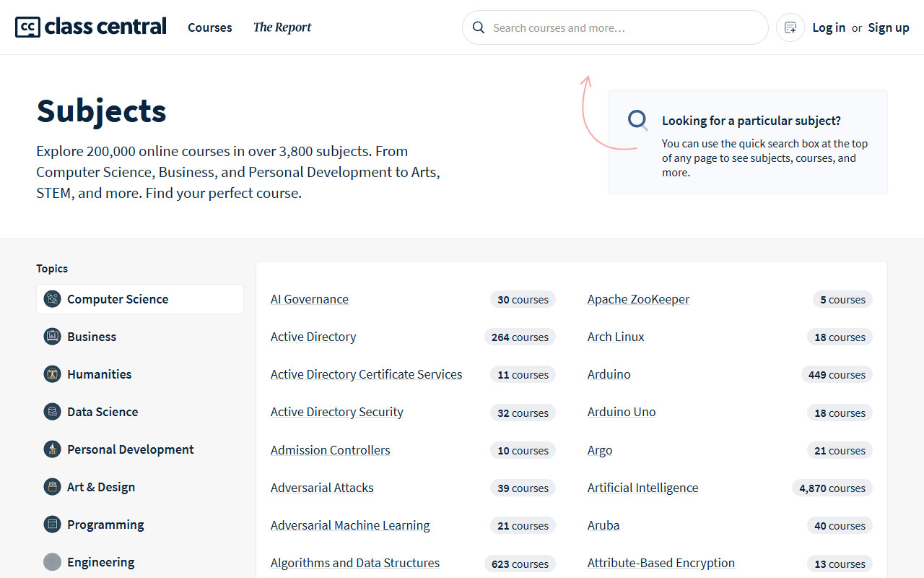Select the Engineering topic
The height and width of the screenshot is (578, 924).
(140, 562)
